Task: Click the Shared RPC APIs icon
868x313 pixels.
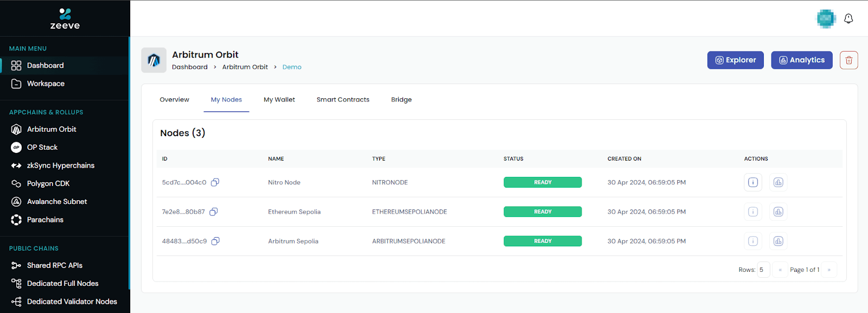Action: coord(16,265)
